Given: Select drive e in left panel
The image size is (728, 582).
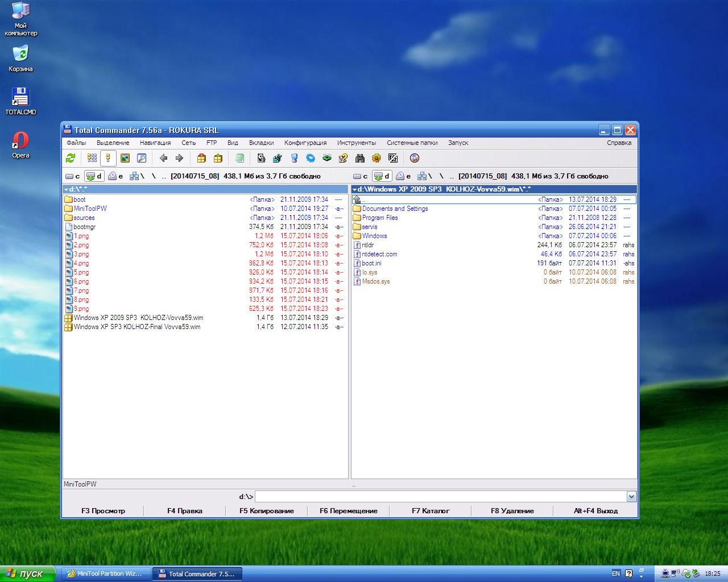Looking at the screenshot, I should coord(116,176).
